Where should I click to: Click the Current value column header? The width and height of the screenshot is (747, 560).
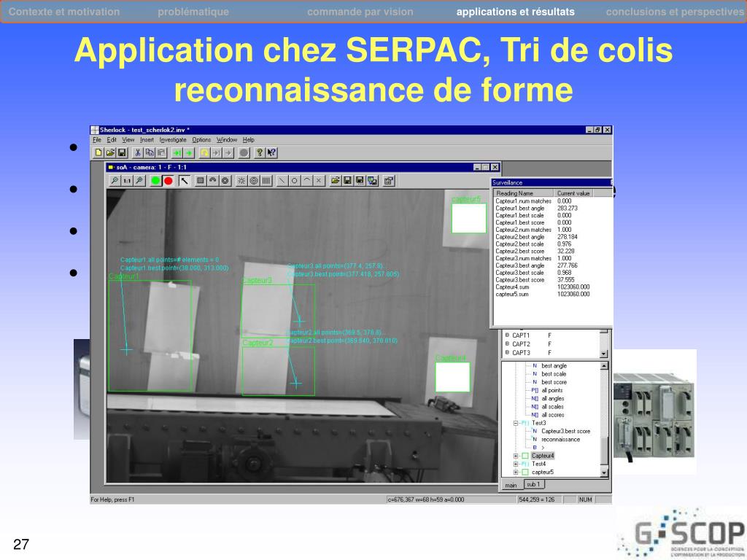573,193
